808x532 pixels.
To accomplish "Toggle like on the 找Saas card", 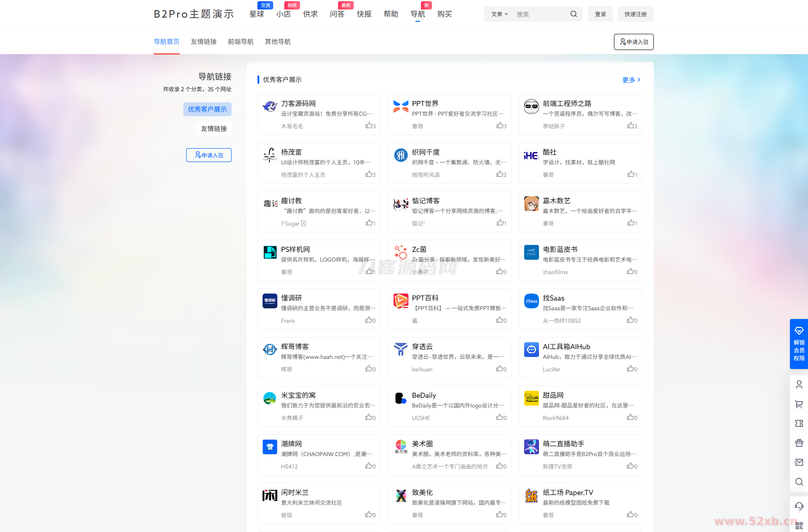I will (632, 320).
